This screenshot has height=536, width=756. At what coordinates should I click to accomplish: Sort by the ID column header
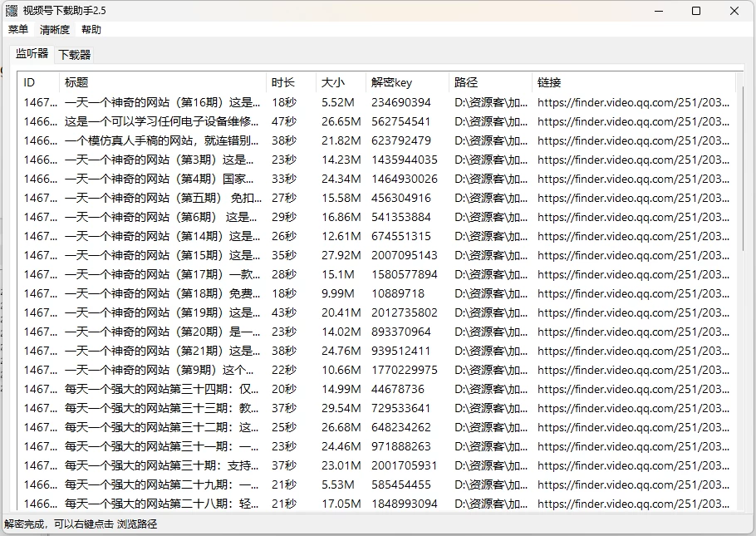pos(38,82)
